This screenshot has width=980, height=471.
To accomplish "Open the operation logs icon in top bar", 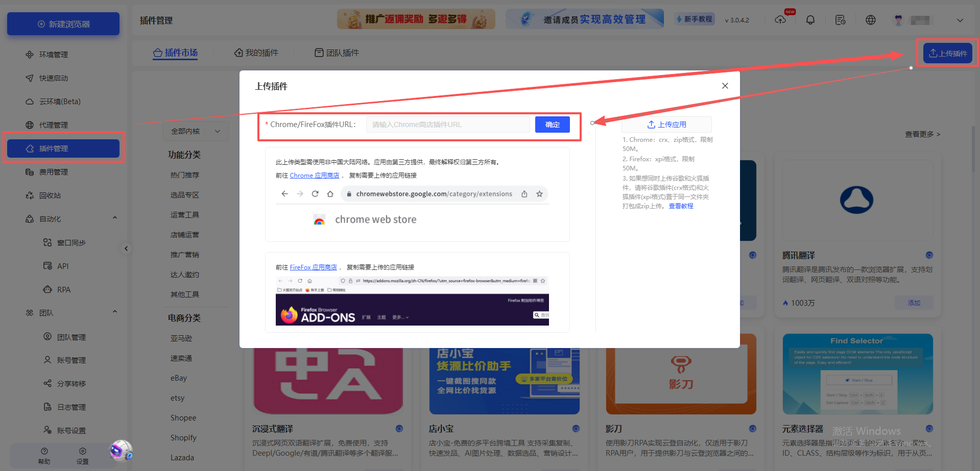I will (x=840, y=19).
